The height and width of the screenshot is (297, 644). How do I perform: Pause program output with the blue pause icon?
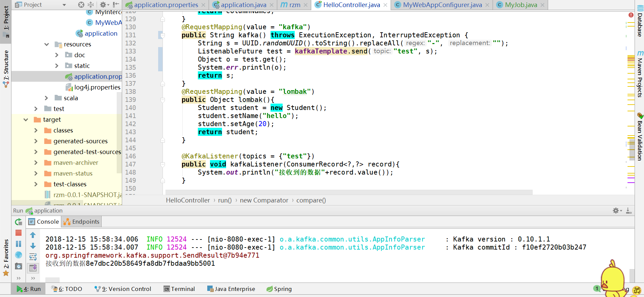pyautogui.click(x=19, y=244)
